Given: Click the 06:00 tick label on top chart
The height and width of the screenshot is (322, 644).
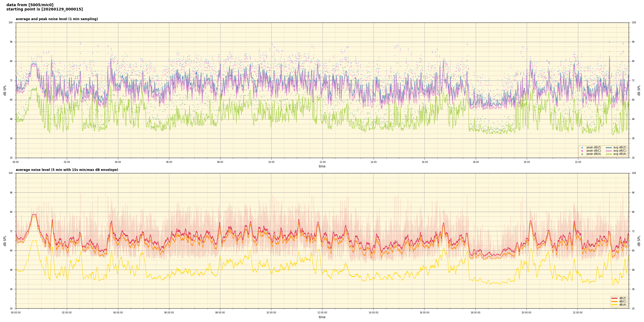Looking at the screenshot, I should pyautogui.click(x=169, y=162).
